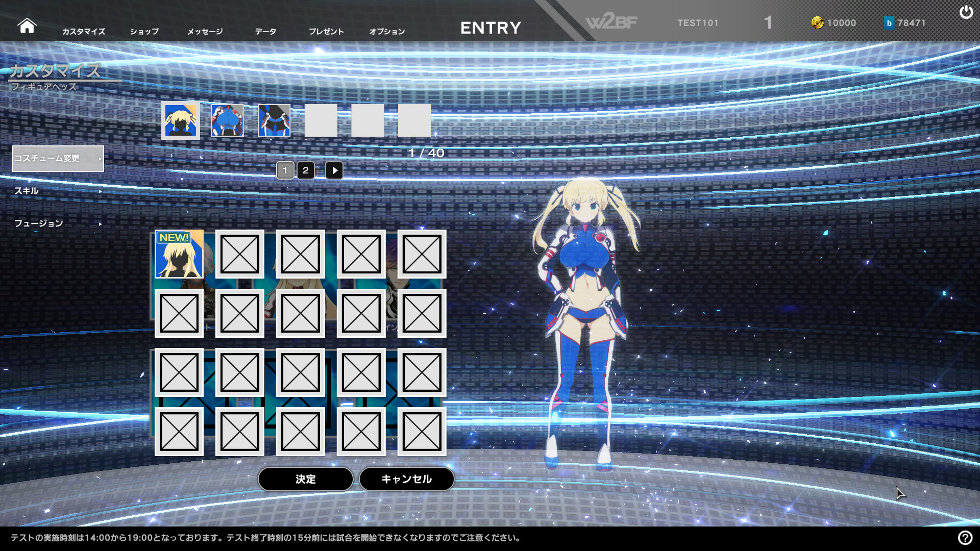Select page 1 button
980x551 pixels.
pyautogui.click(x=285, y=170)
